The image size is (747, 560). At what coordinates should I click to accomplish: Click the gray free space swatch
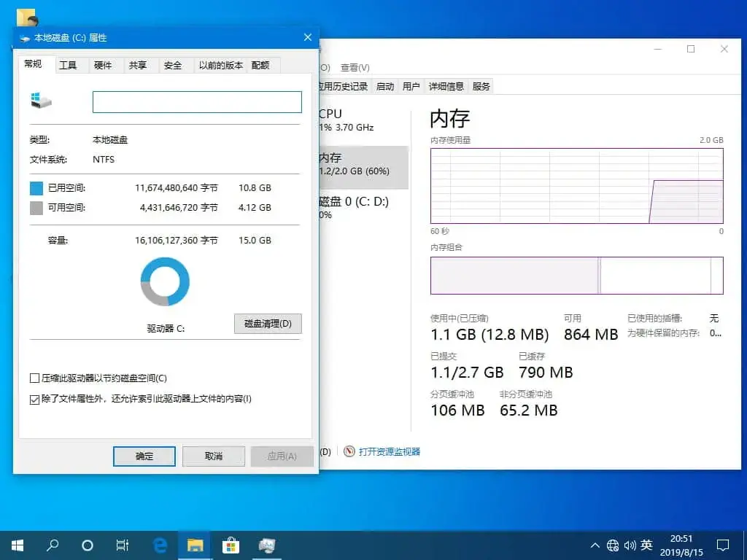tap(36, 208)
